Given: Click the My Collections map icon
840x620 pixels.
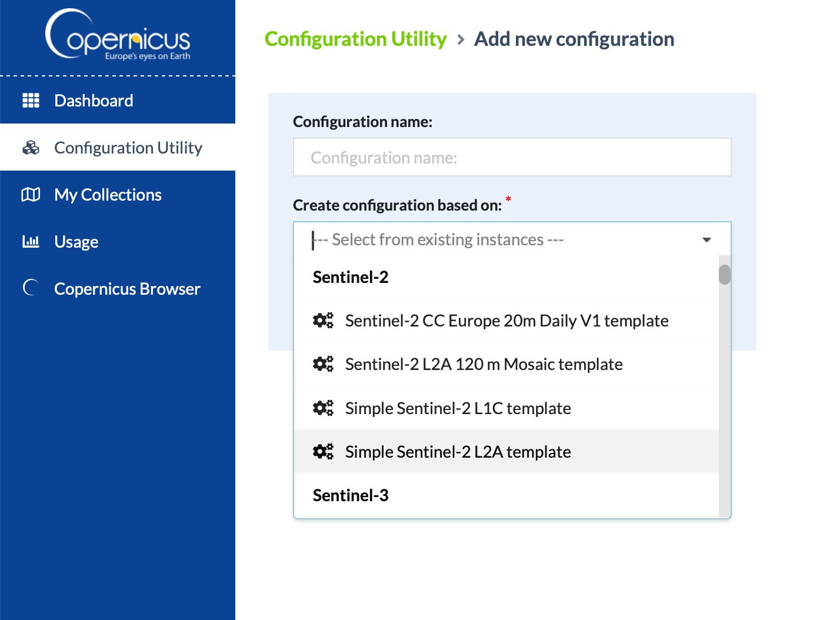Looking at the screenshot, I should tap(31, 195).
